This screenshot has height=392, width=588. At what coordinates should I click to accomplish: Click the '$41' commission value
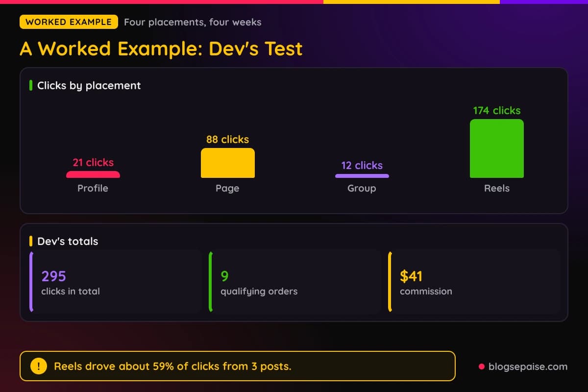[x=411, y=276]
